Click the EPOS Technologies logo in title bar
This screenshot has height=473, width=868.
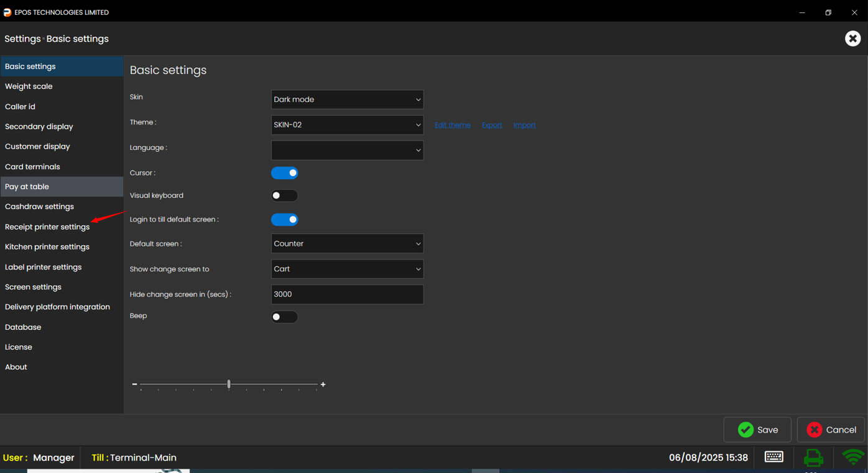coord(7,12)
